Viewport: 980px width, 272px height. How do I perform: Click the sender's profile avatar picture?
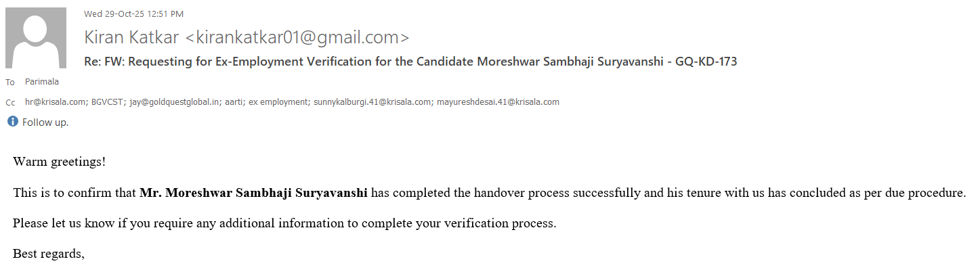pyautogui.click(x=36, y=38)
